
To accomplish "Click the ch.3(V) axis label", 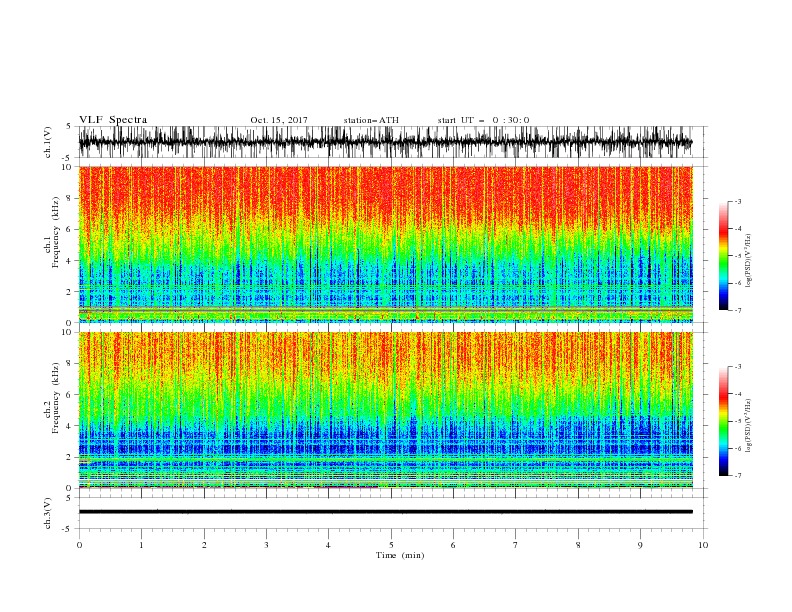I will 48,513.
